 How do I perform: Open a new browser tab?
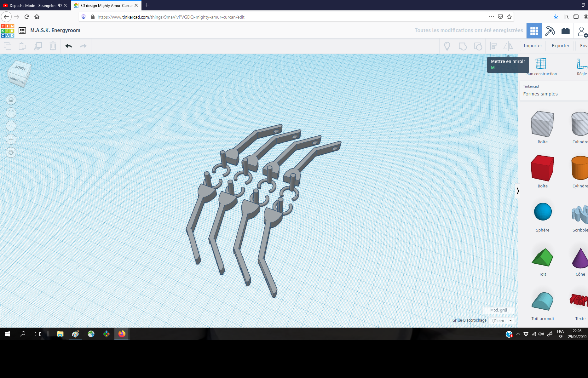click(x=147, y=5)
